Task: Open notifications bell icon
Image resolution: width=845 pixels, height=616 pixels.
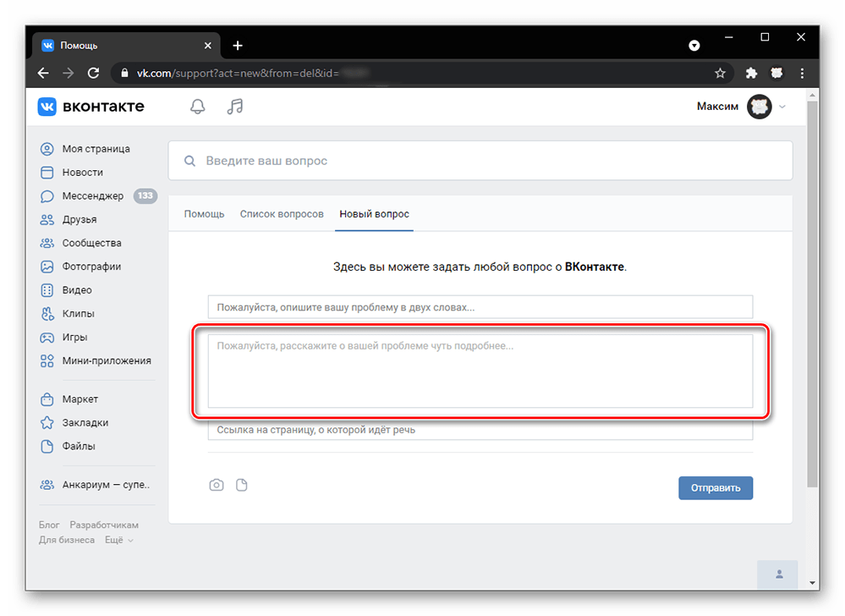Action: pos(198,106)
